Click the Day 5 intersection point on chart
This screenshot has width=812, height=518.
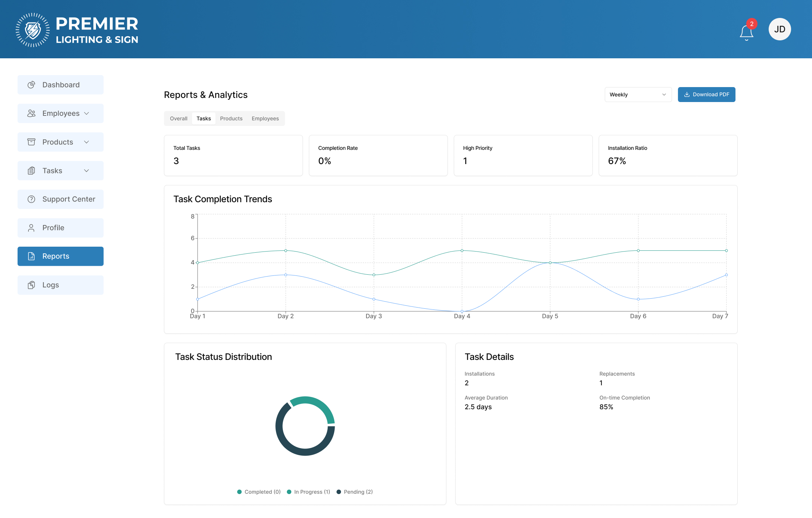coord(550,263)
